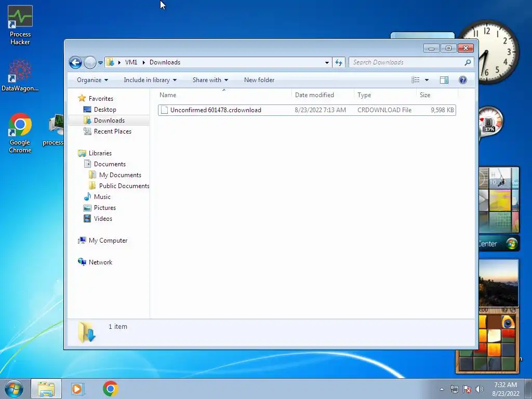Open Google Chrome from taskbar
This screenshot has width=532, height=399.
(x=110, y=389)
